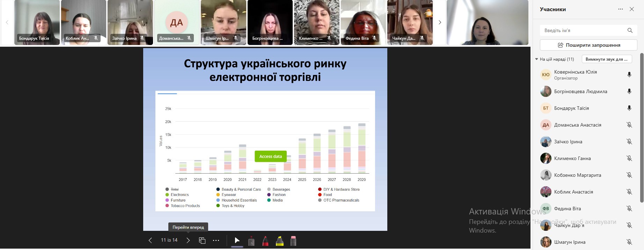The width and height of the screenshot is (644, 250).
Task: Select the eraser tool
Action: [293, 241]
